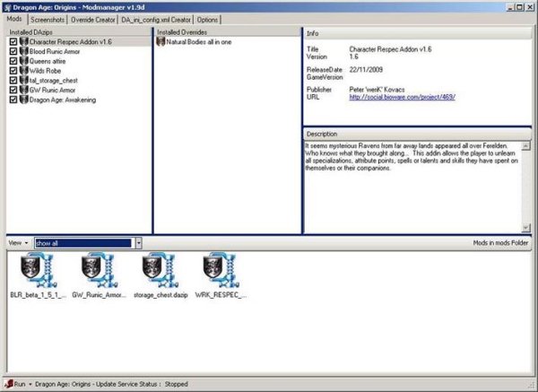Image resolution: width=538 pixels, height=392 pixels.
Task: Open the Run dropdown arrow in status bar
Action: click(30, 384)
